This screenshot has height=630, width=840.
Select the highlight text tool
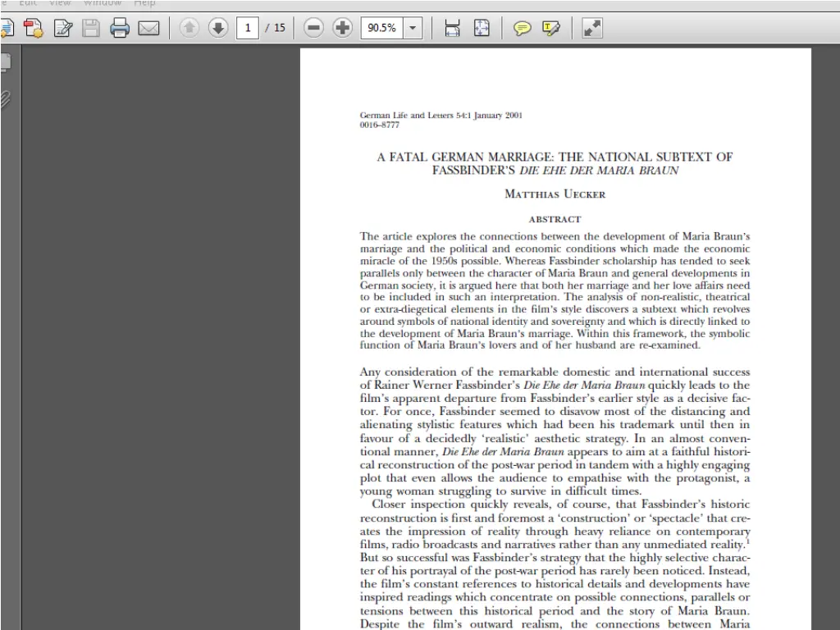550,28
